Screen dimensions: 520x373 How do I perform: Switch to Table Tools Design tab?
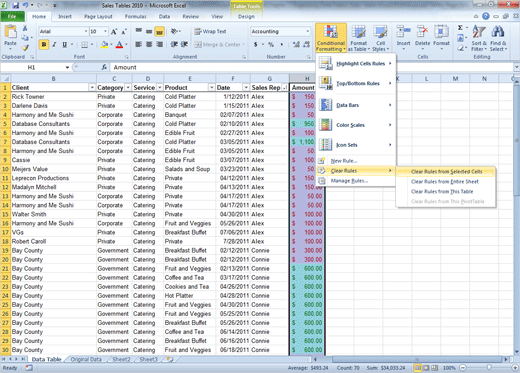click(246, 16)
